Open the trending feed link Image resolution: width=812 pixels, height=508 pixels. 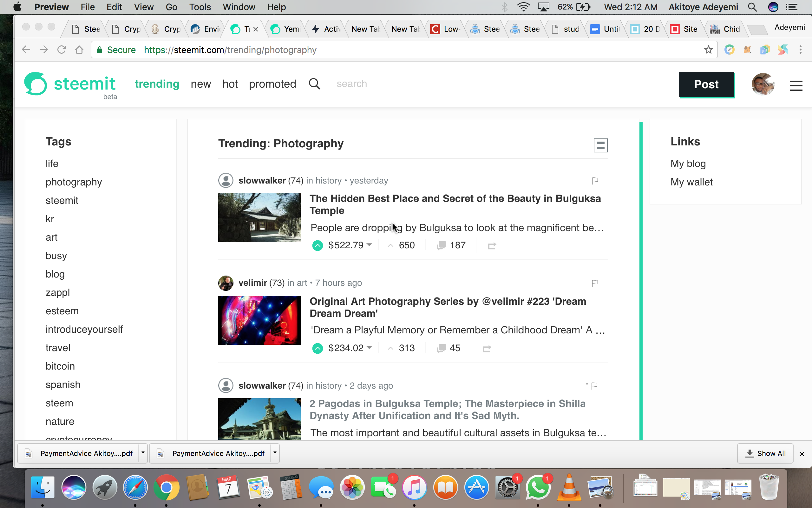157,84
